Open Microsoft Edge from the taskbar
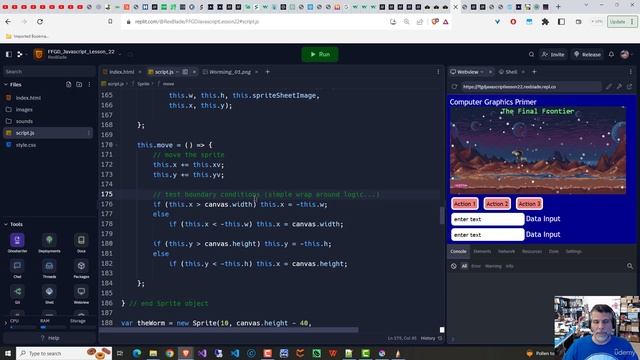 coord(136,353)
